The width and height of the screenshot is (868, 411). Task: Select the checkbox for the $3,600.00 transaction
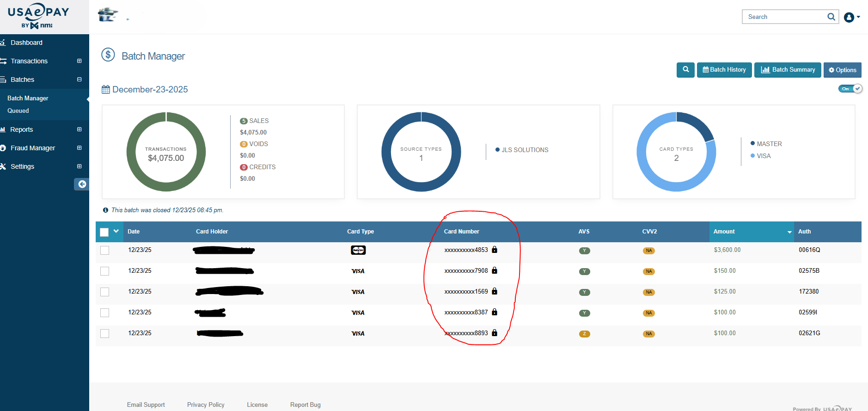(105, 250)
